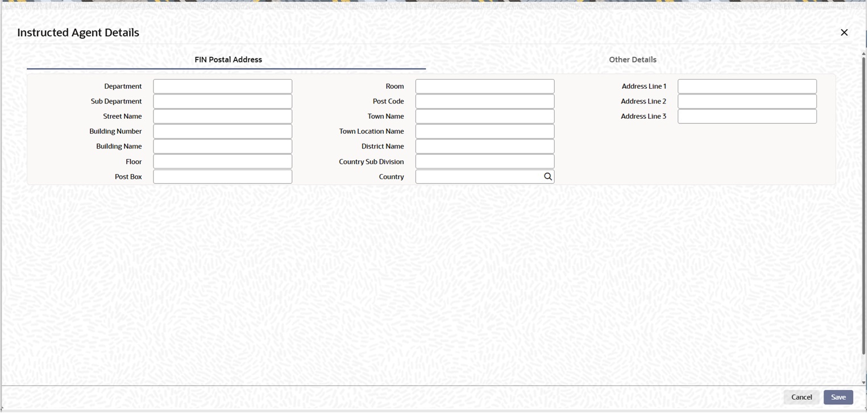
Task: Click the Department label text
Action: [x=123, y=86]
